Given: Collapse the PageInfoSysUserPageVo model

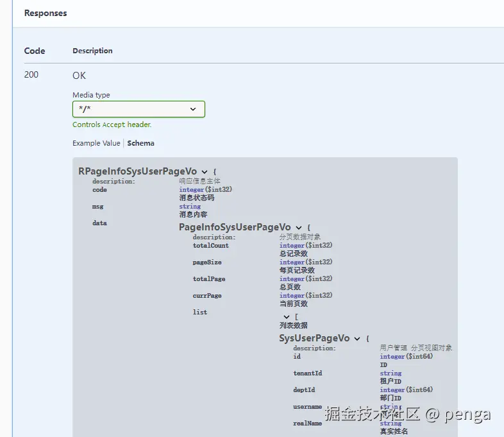Looking at the screenshot, I should point(299,228).
